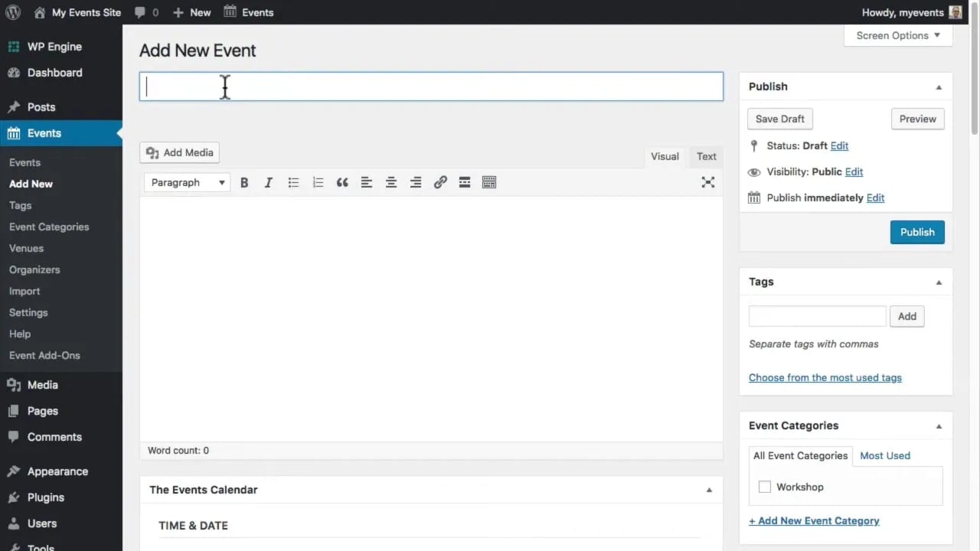Open Media in the sidebar
980x551 pixels.
(x=42, y=385)
